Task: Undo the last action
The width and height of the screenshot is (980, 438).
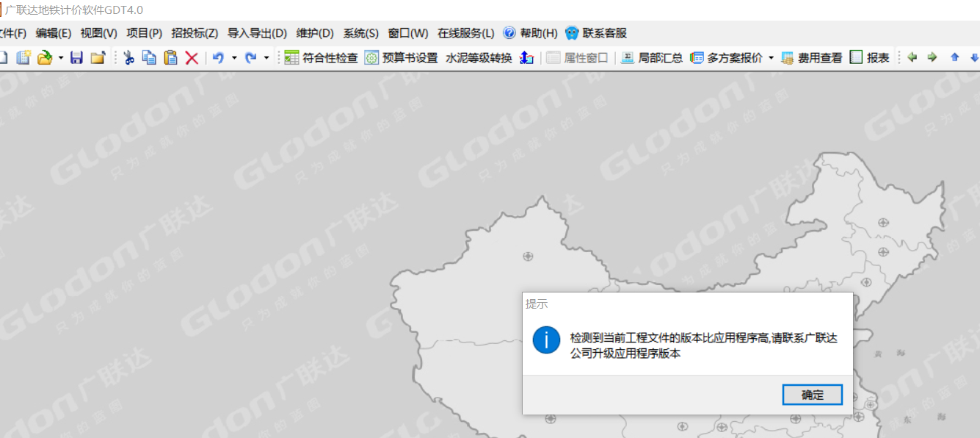Action: [x=218, y=57]
